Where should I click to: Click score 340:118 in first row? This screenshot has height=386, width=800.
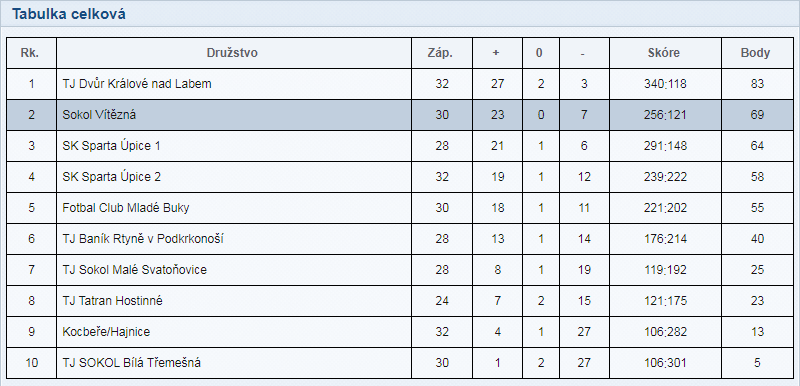[x=665, y=84]
